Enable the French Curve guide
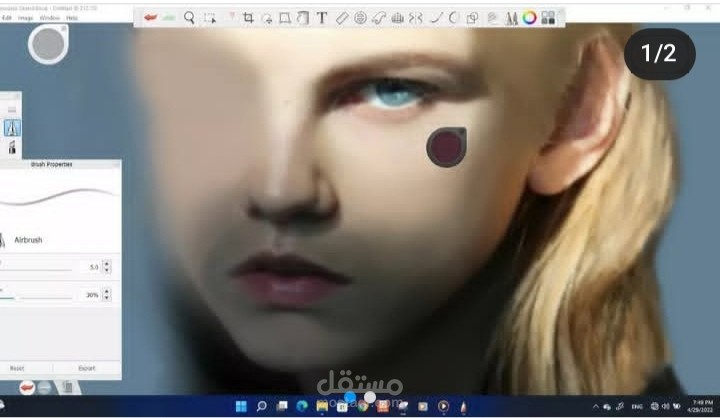720x418 pixels. pos(379,18)
